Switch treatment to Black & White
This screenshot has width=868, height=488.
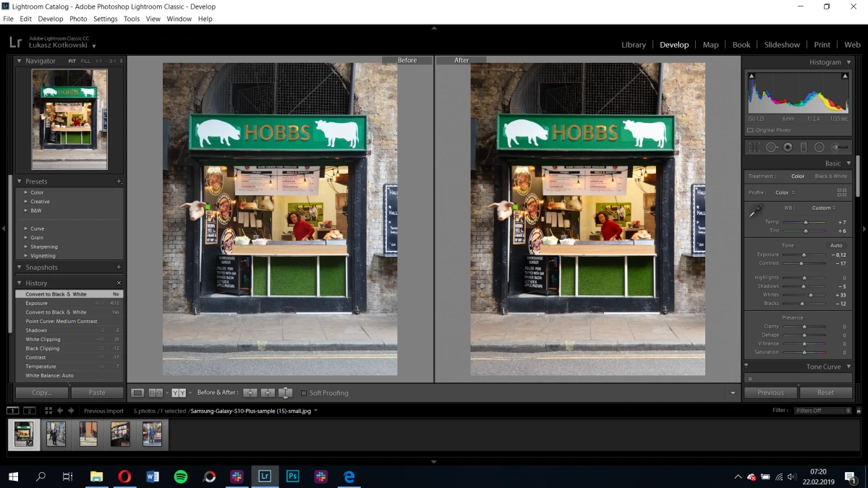coord(831,176)
